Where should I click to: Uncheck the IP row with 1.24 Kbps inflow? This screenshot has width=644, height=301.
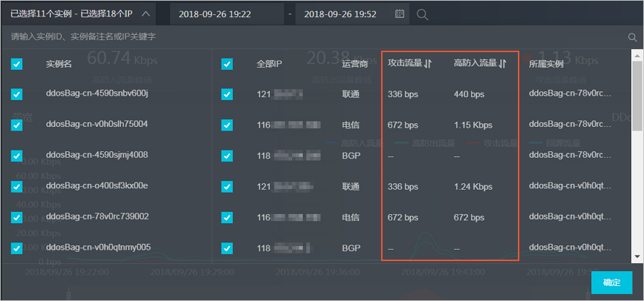tap(227, 187)
